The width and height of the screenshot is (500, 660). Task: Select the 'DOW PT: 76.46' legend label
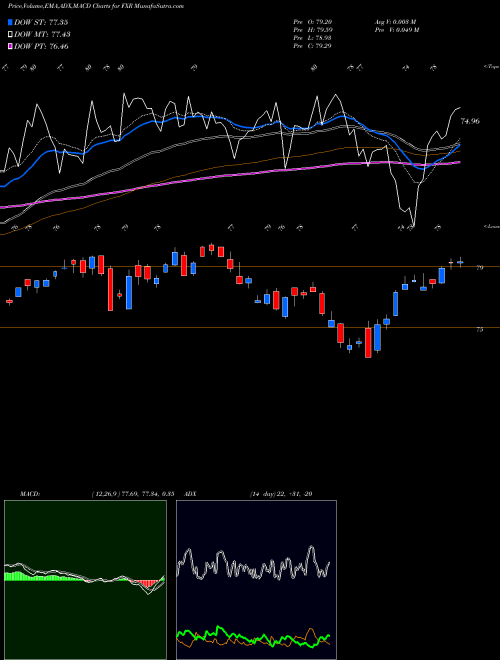click(41, 46)
